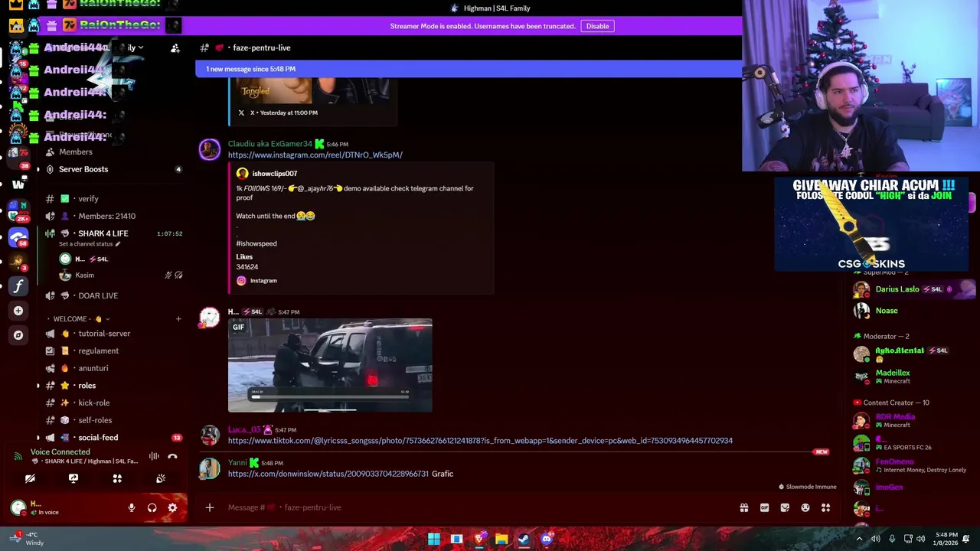
Task: Open the anunturi channel
Action: [93, 368]
